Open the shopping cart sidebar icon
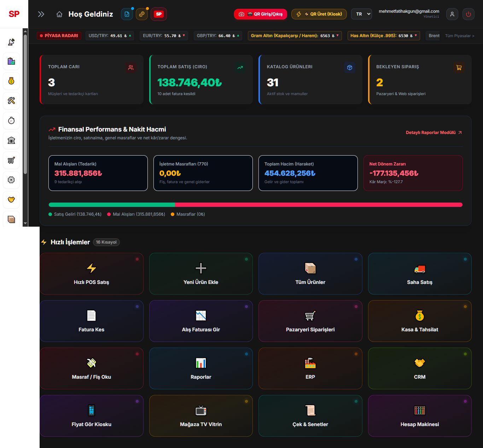Viewport: 483px width, 448px height. tap(11, 160)
